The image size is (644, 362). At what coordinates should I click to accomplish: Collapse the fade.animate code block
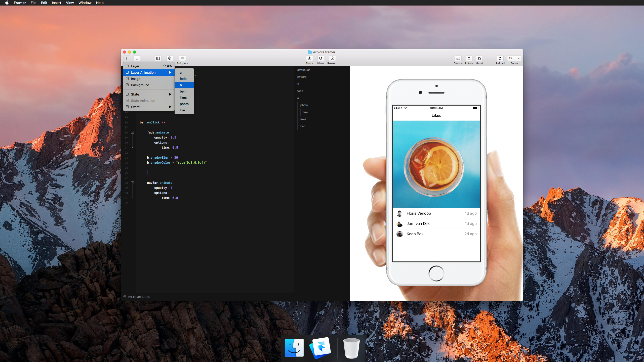[132, 132]
